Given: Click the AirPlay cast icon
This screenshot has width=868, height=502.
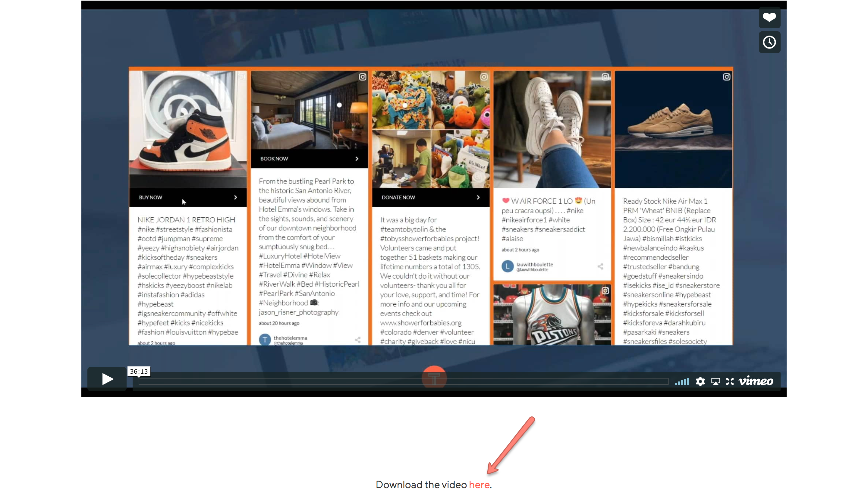Looking at the screenshot, I should point(715,381).
